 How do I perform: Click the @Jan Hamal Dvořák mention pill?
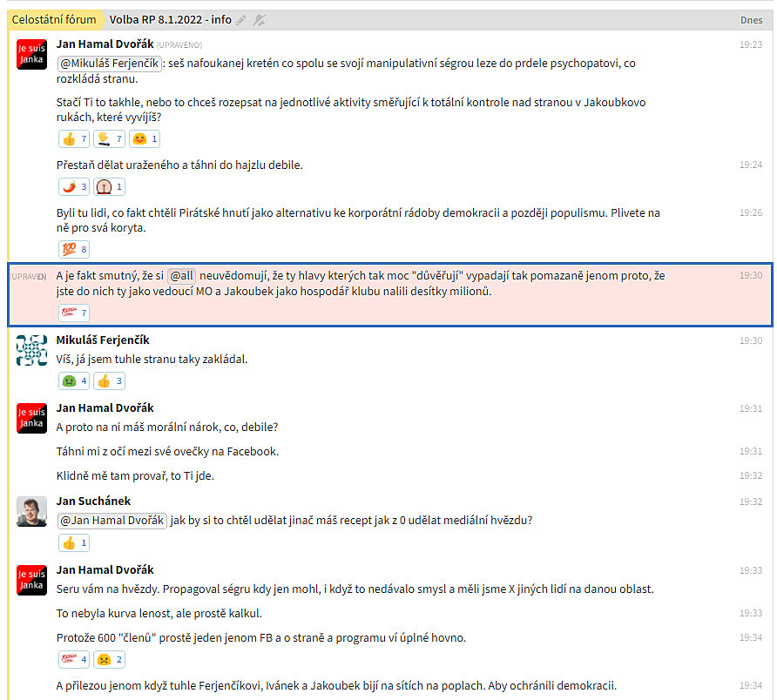click(x=111, y=520)
